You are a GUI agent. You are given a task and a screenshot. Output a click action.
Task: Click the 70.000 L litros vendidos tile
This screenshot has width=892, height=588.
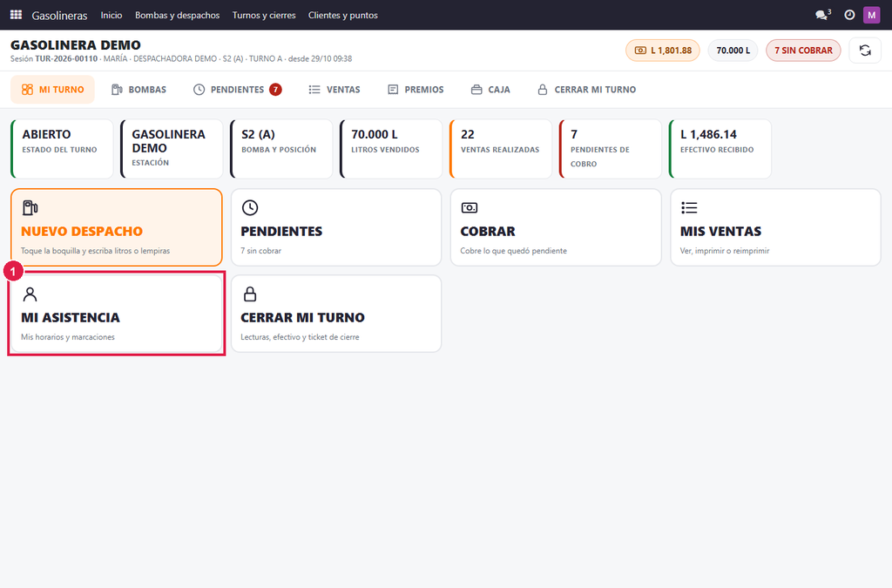[x=391, y=149]
